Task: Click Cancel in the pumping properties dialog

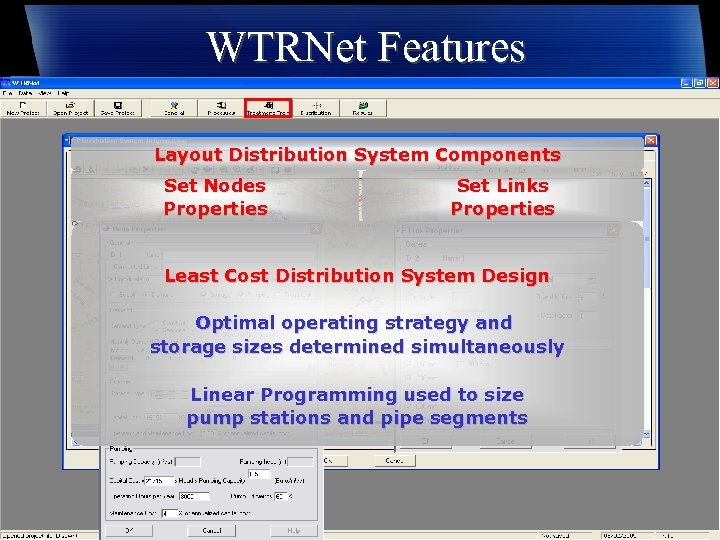Action: pyautogui.click(x=211, y=530)
